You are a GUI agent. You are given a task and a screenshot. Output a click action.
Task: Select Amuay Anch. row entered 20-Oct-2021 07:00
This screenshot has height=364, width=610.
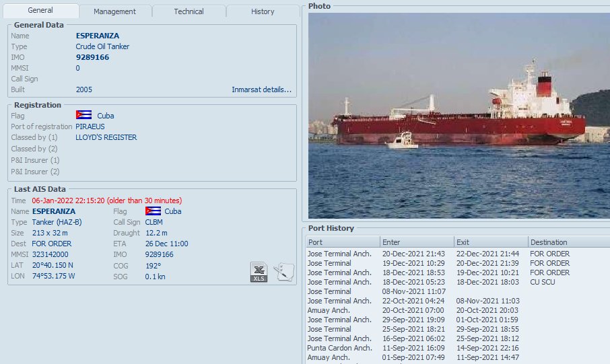click(x=458, y=310)
